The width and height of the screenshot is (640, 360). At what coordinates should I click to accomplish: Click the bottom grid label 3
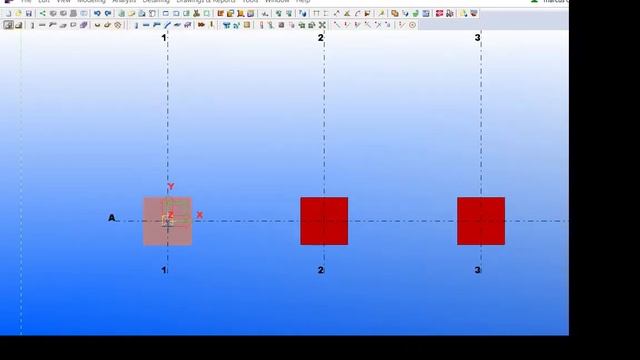click(477, 270)
